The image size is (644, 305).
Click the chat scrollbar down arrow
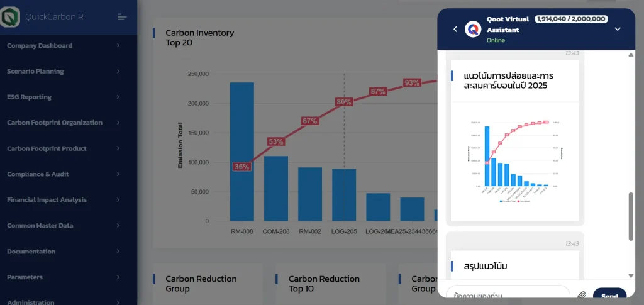tap(631, 276)
